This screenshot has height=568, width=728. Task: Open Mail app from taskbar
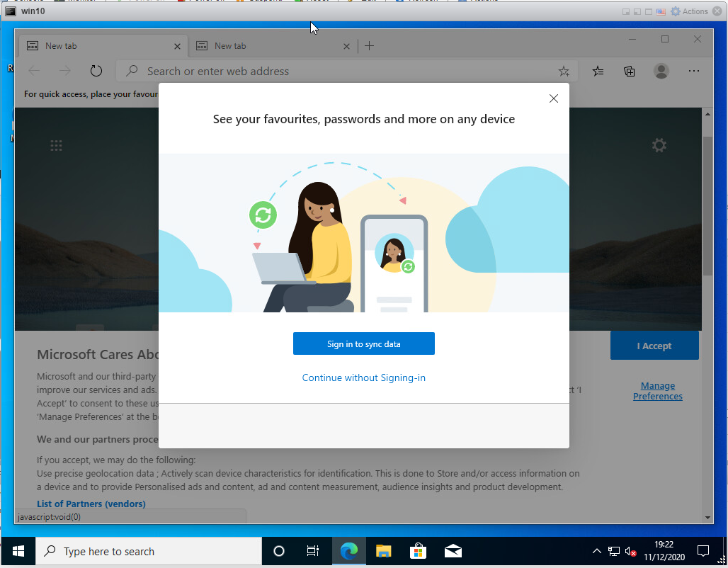tap(453, 551)
